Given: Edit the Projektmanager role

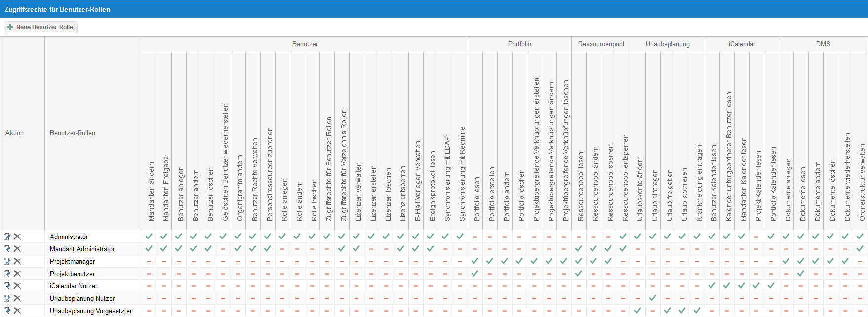Looking at the screenshot, I should (x=7, y=261).
